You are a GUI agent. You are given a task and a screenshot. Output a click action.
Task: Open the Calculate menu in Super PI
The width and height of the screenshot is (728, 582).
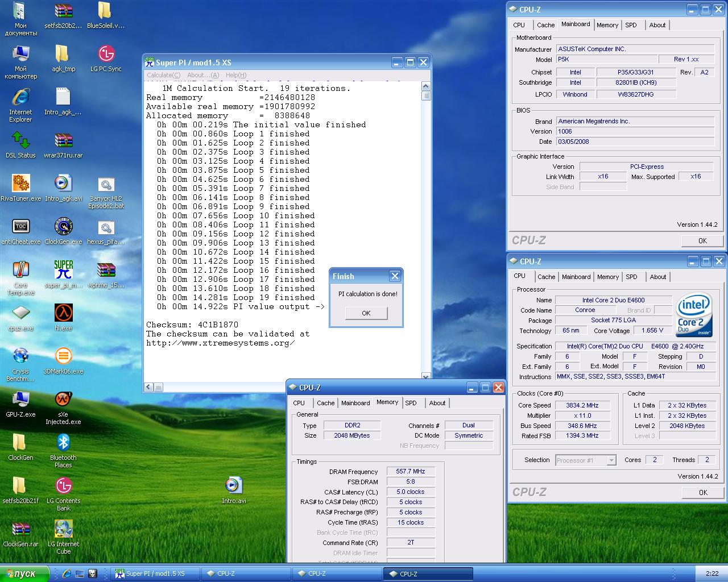pos(163,75)
